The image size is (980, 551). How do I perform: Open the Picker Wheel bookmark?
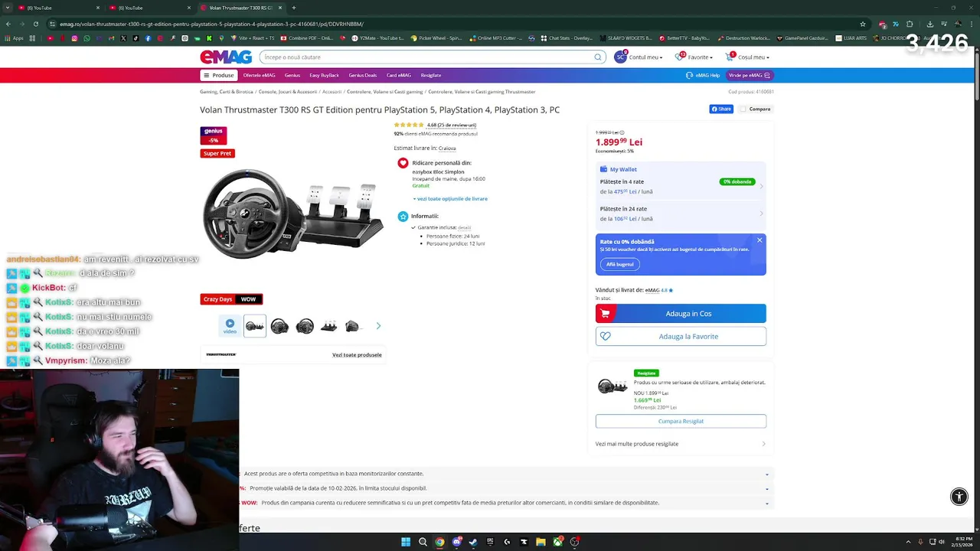click(436, 38)
